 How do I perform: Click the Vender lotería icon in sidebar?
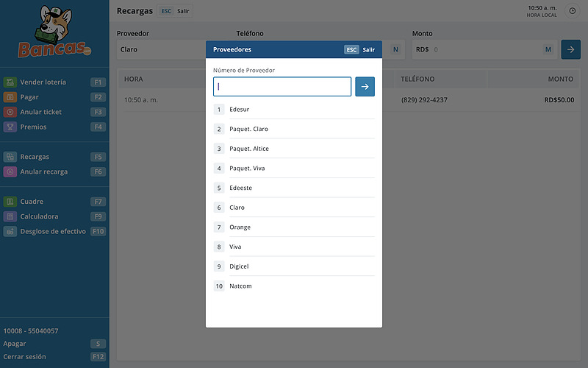(10, 82)
